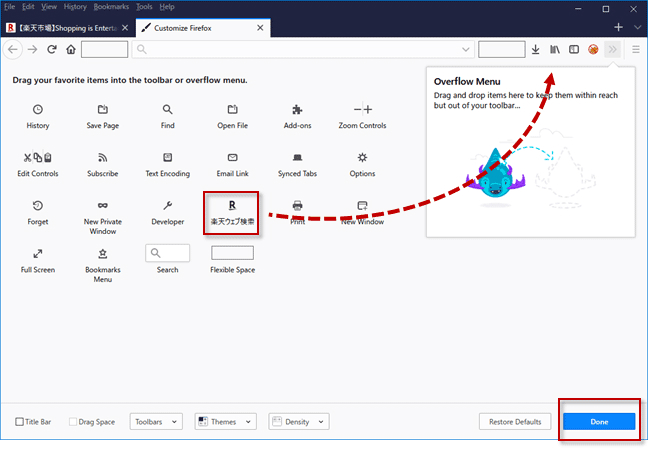Open the list all tabs chevron

point(638,27)
